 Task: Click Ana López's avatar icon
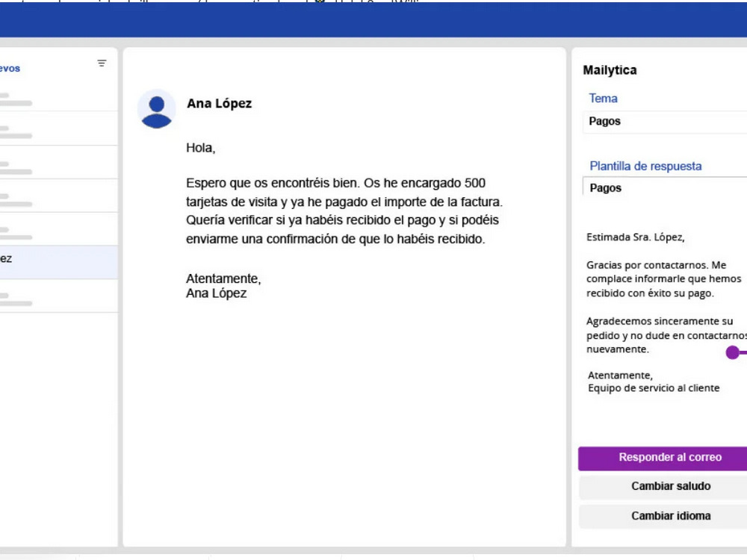tap(156, 108)
